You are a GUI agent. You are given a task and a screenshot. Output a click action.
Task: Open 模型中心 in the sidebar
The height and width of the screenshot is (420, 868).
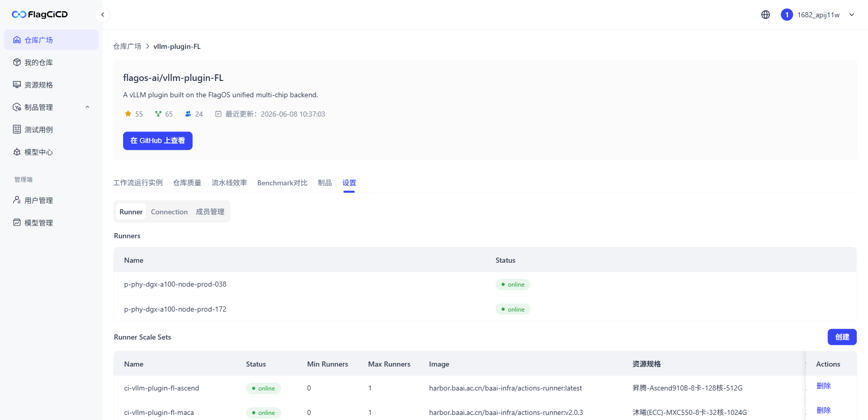click(51, 152)
